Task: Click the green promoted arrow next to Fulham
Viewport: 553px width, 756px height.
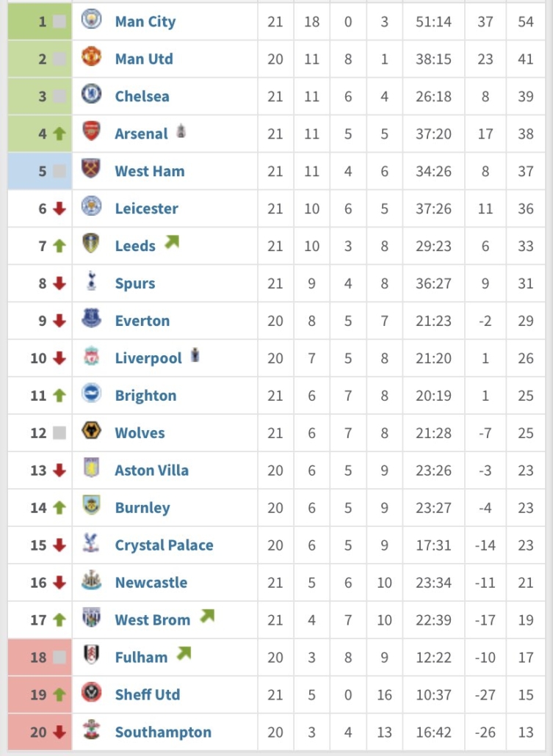Action: pos(184,653)
